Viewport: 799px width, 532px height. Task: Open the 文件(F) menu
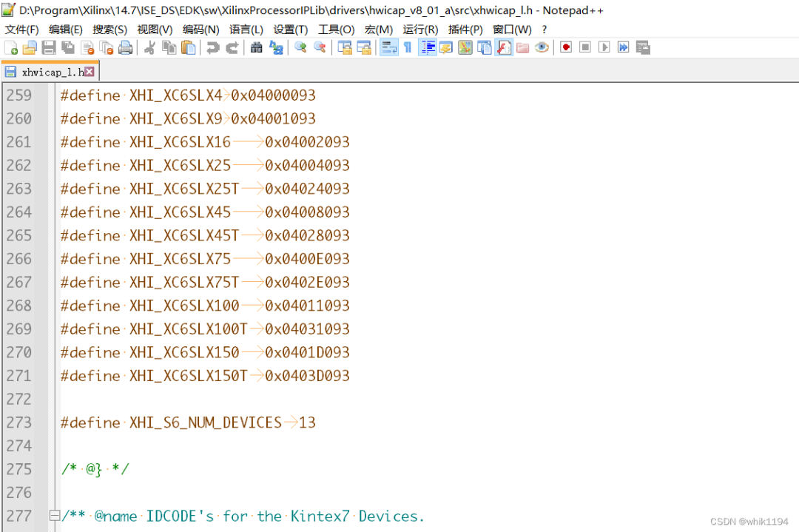tap(22, 30)
